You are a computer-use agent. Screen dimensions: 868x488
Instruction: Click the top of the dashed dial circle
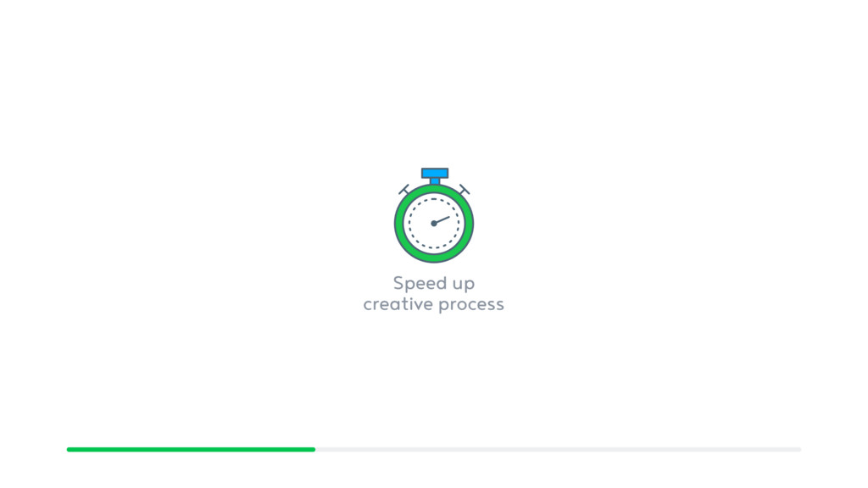tap(434, 199)
